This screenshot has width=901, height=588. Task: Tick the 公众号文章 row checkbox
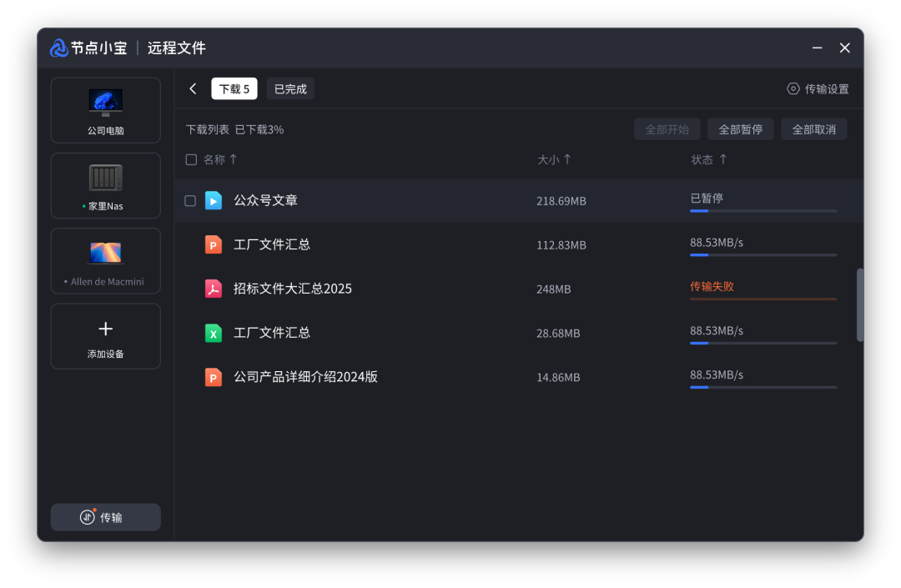[191, 200]
